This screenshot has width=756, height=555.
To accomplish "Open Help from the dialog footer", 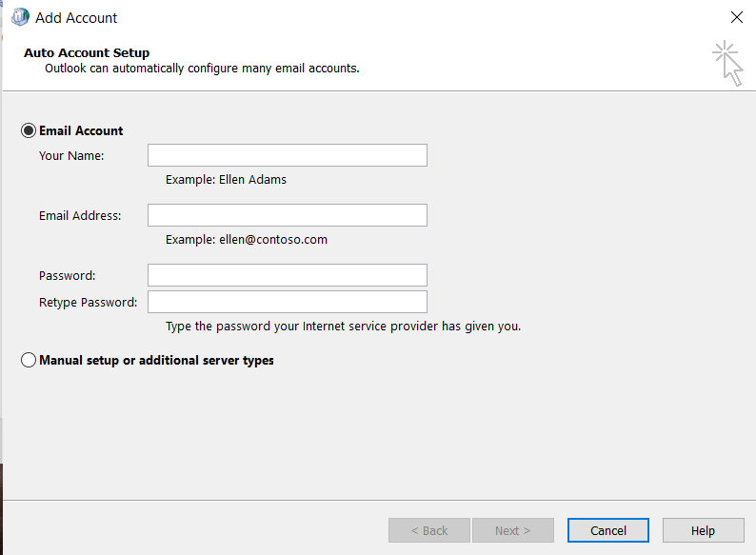I will (x=703, y=530).
